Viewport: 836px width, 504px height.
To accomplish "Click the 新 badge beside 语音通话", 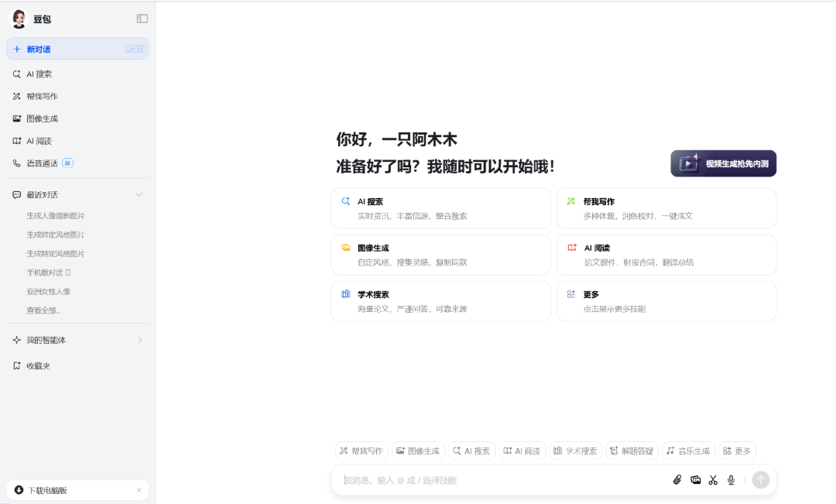I will tap(67, 163).
